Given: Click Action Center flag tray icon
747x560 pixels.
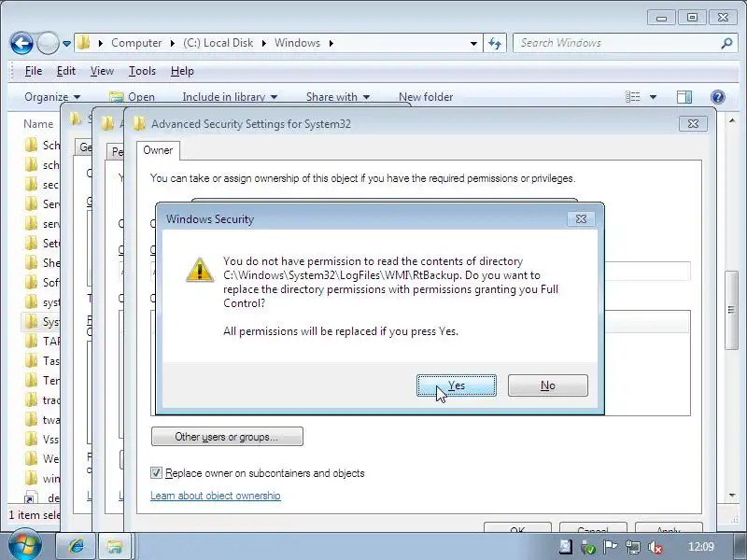Looking at the screenshot, I should (x=611, y=547).
